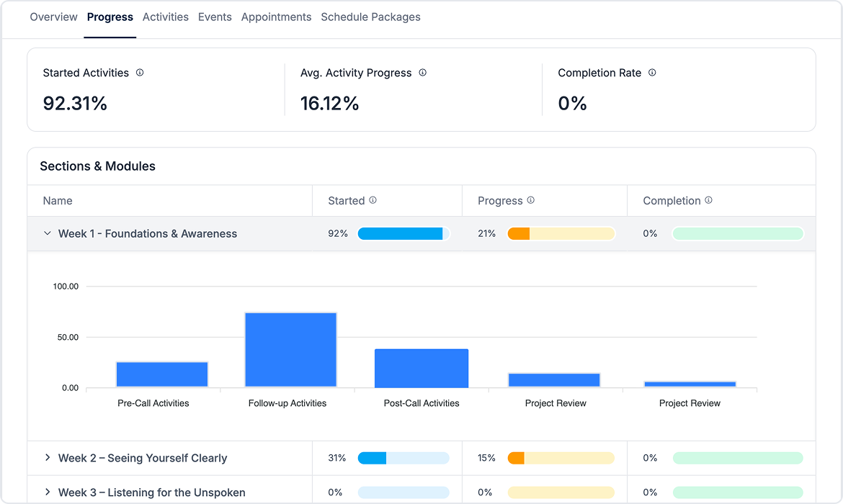Click the info icon beside Started column header
This screenshot has height=504, width=843.
[x=373, y=200]
